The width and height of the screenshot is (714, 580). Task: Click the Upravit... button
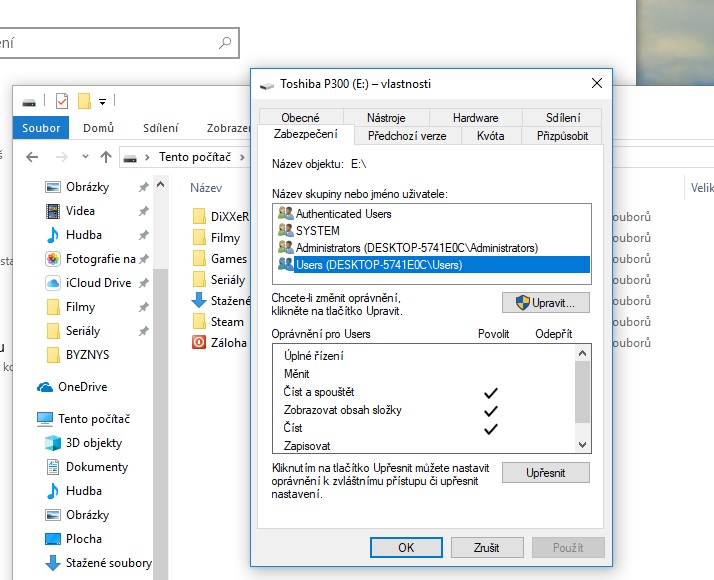point(546,303)
